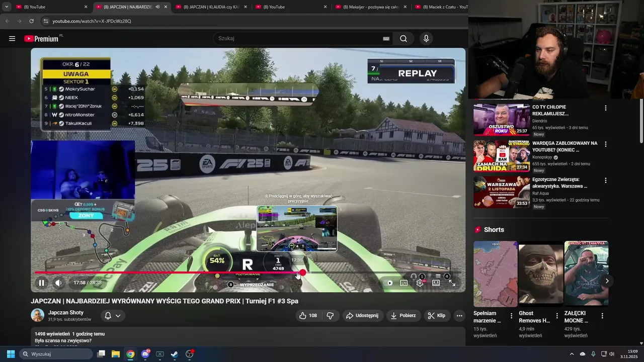
Task: Seek on the red video progress bar
Action: [x=168, y=273]
